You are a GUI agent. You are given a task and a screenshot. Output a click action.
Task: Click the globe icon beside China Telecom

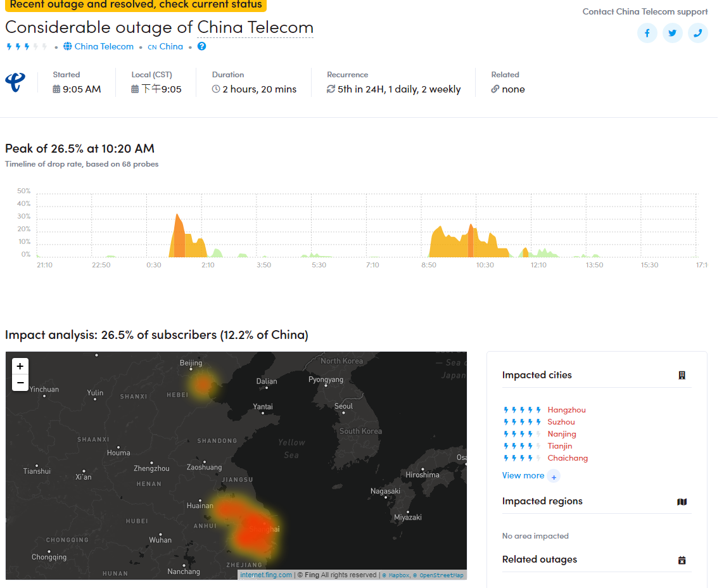coord(67,46)
